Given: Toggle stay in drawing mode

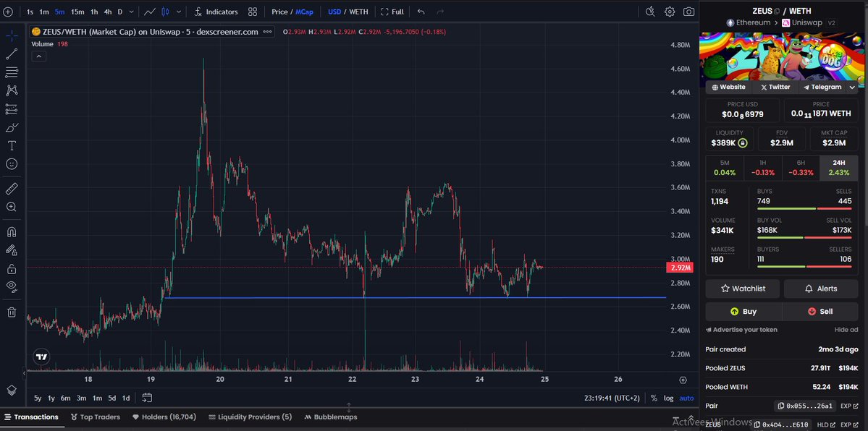Looking at the screenshot, I should click(12, 250).
